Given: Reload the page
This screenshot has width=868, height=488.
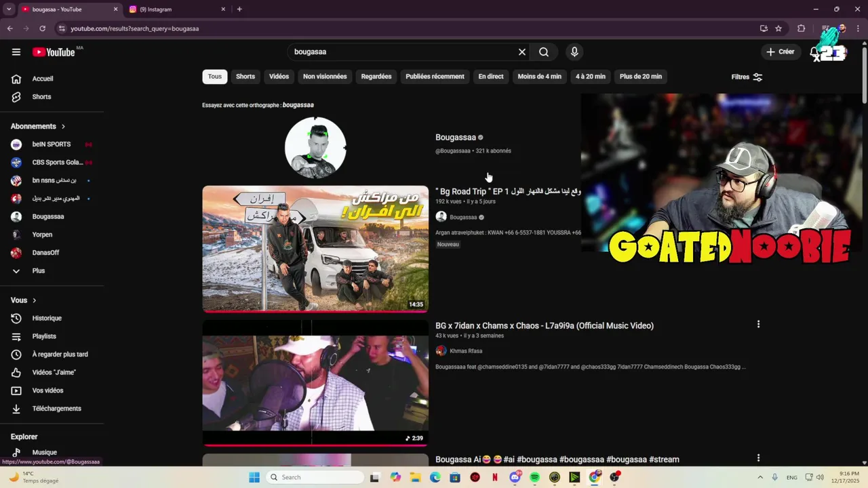Looking at the screenshot, I should click(42, 28).
